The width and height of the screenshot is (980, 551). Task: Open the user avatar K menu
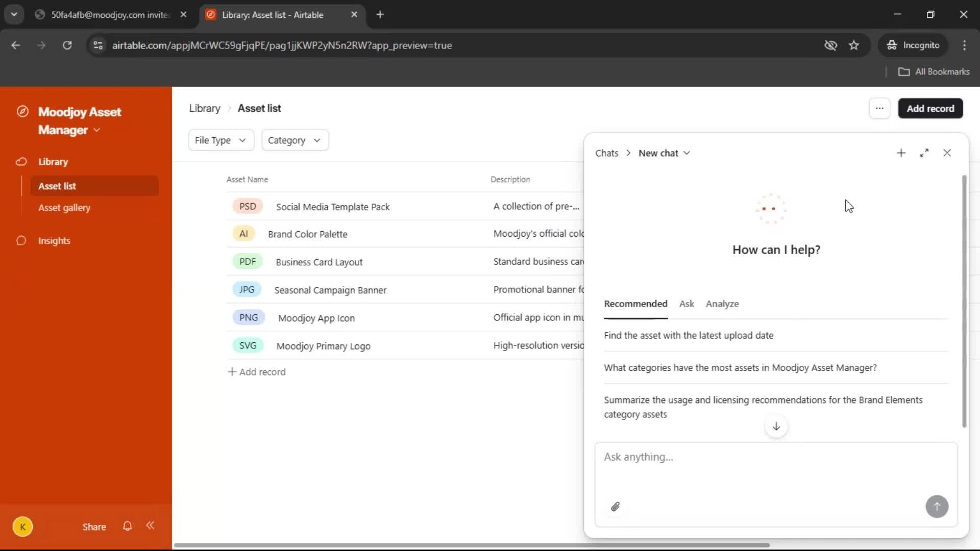pos(22,527)
